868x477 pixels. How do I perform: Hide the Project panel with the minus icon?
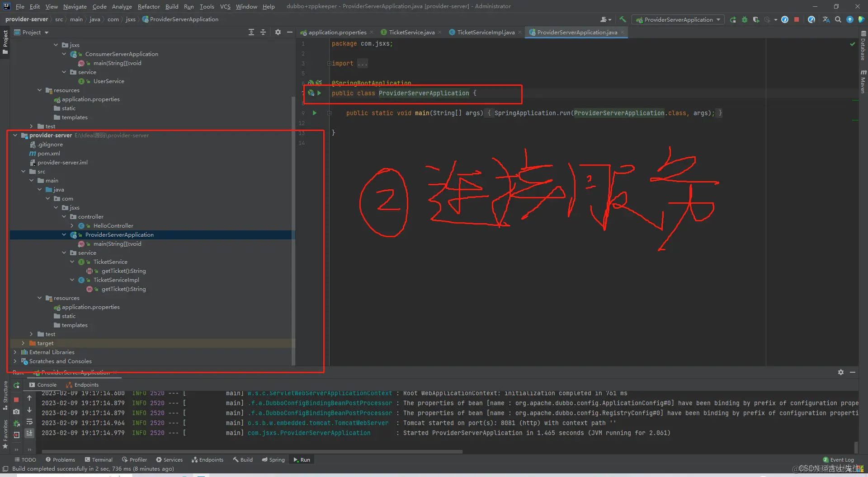click(290, 32)
